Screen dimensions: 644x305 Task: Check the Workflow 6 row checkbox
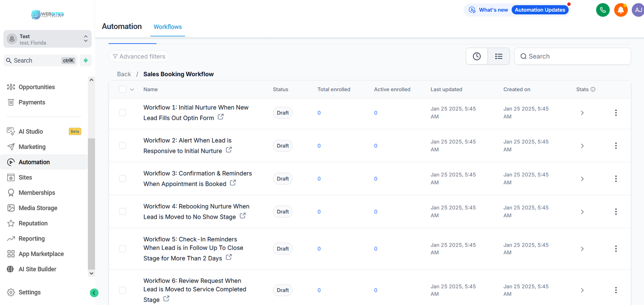[x=123, y=290]
